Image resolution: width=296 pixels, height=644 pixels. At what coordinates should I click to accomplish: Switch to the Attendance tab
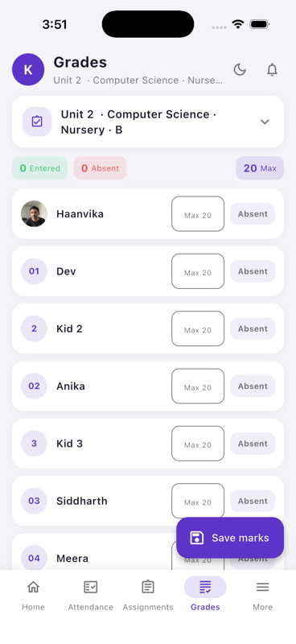pyautogui.click(x=90, y=595)
